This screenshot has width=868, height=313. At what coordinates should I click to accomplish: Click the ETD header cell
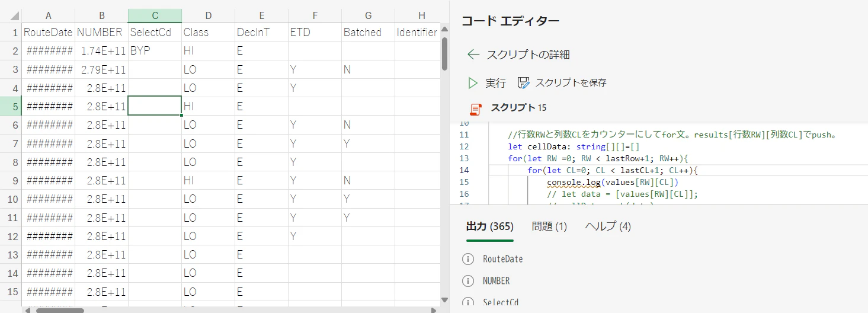[315, 33]
